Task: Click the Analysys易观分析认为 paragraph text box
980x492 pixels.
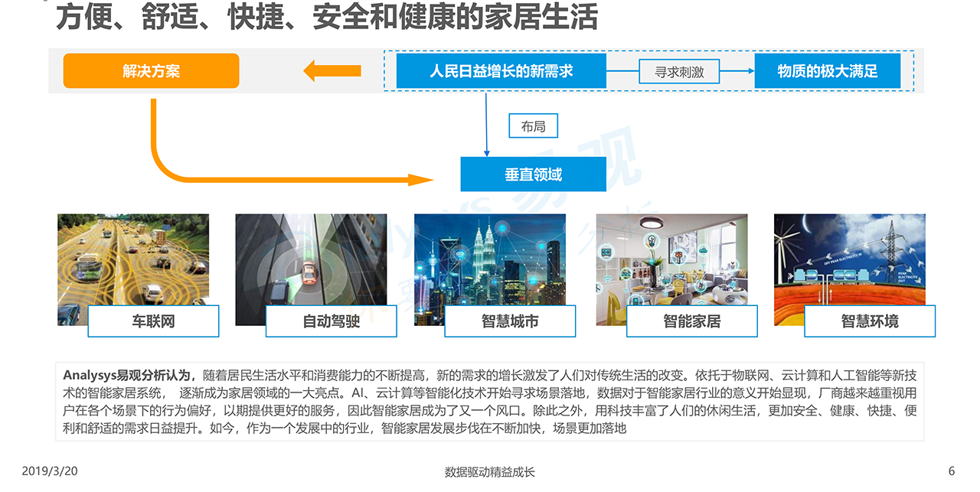Action: tap(490, 402)
